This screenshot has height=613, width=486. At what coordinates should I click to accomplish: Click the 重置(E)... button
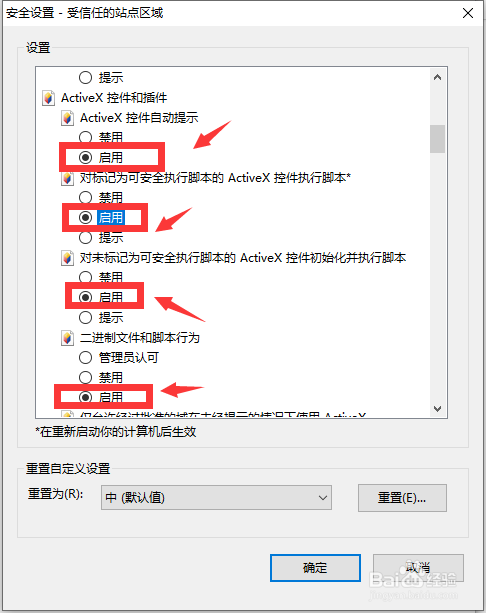point(402,498)
